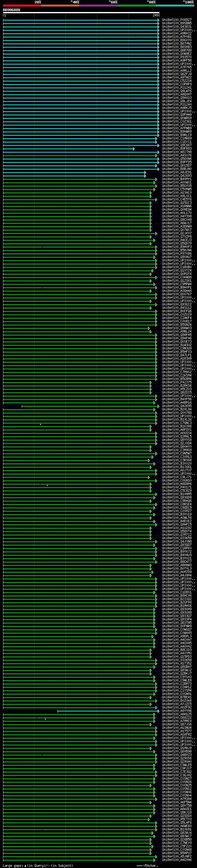Select the UniRef100_C9LJ71 label
This screenshot has width=197, height=868.
(177, 477)
